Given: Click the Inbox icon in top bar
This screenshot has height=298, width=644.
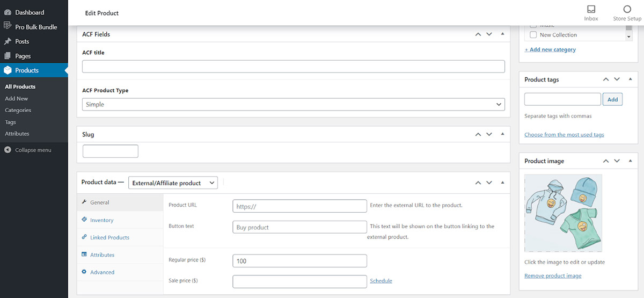Looking at the screenshot, I should point(591,9).
